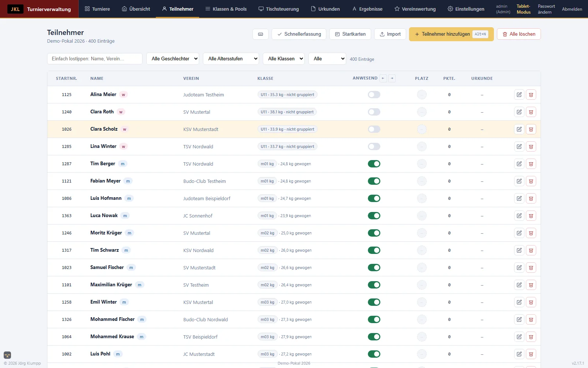Edit Mohammed Krause's entry

pos(519,337)
